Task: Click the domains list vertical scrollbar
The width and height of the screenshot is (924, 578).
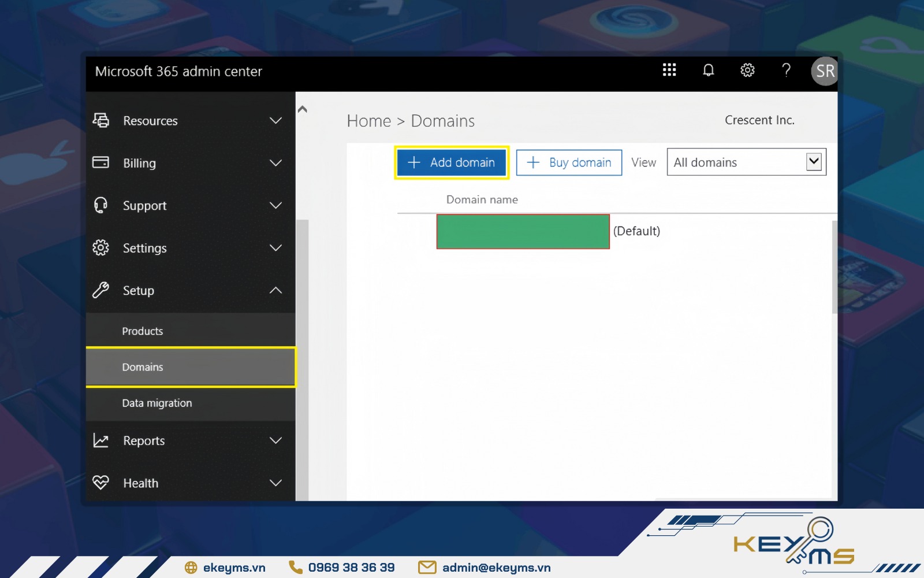Action: tap(834, 267)
